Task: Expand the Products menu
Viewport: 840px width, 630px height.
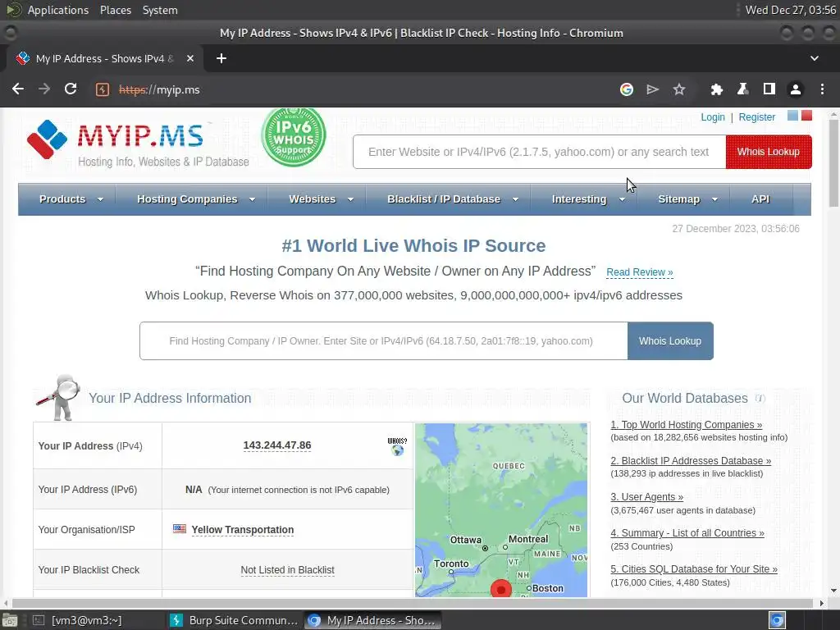Action: pyautogui.click(x=71, y=199)
